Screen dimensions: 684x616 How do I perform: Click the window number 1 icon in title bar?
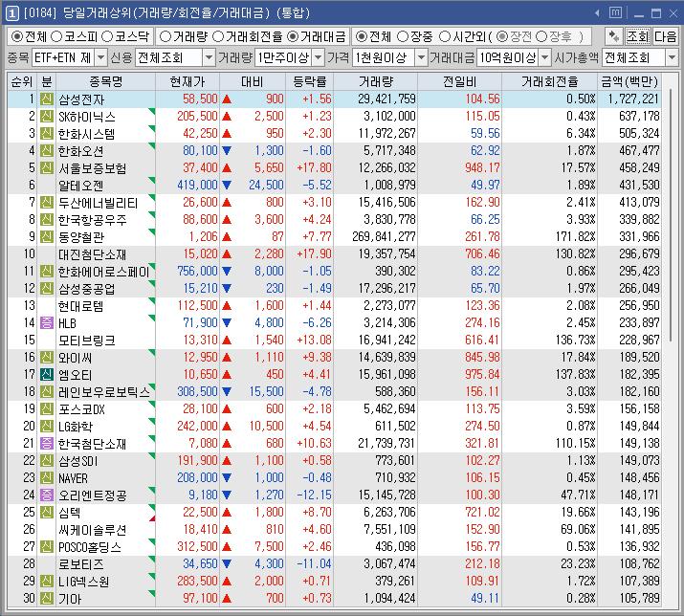tap(11, 13)
